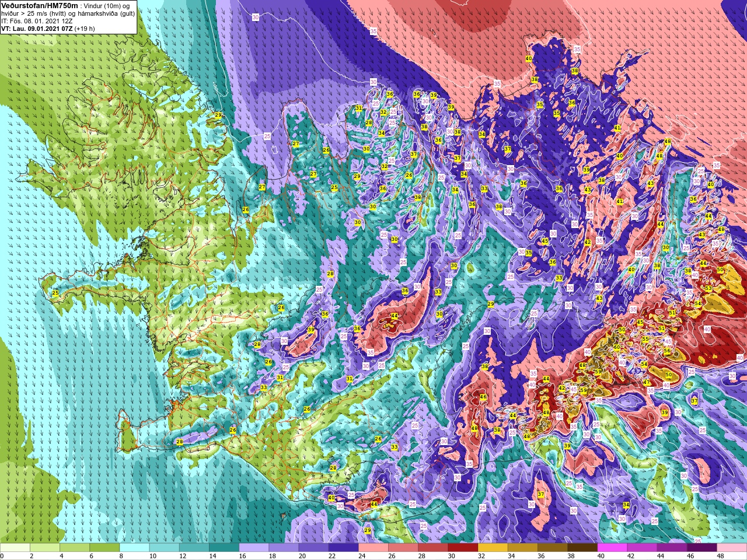Screen dimensions: 747x560
Task: Choose the 22–24 deep indigo legend swatch
Action: pos(344,547)
